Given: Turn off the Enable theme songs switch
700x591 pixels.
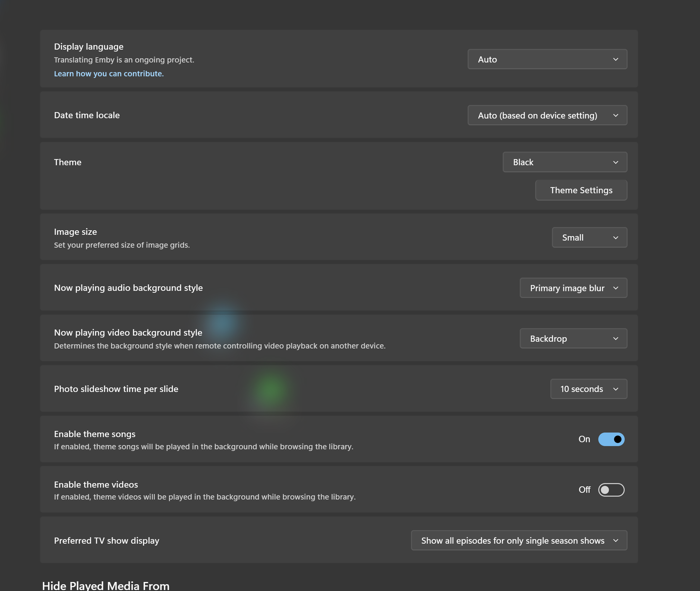Looking at the screenshot, I should [x=611, y=439].
